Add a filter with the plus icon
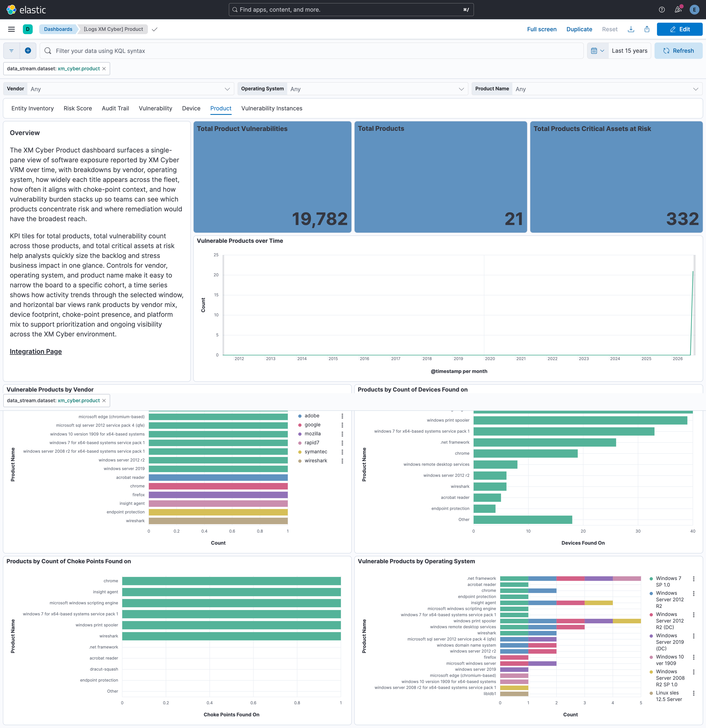 tap(28, 51)
